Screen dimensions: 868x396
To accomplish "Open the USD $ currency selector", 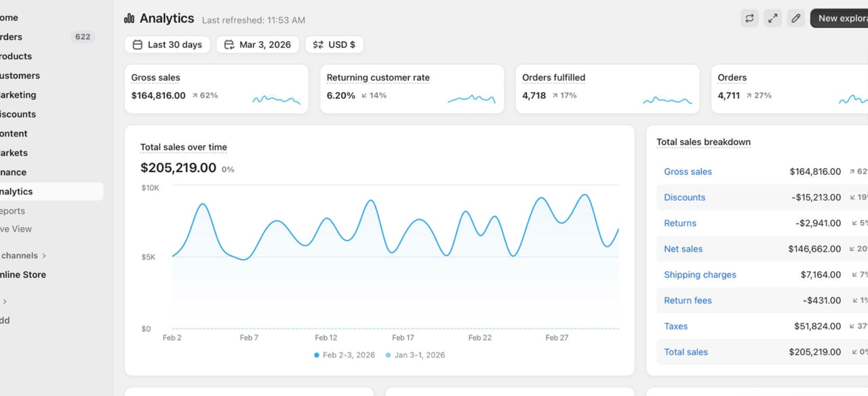I will (334, 45).
